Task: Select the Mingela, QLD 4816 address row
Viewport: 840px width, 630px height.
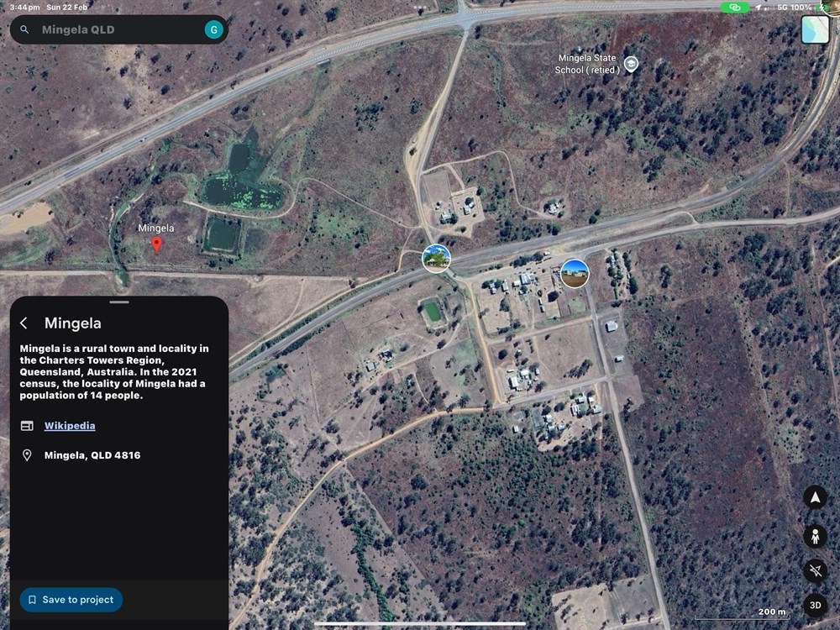Action: click(119, 455)
